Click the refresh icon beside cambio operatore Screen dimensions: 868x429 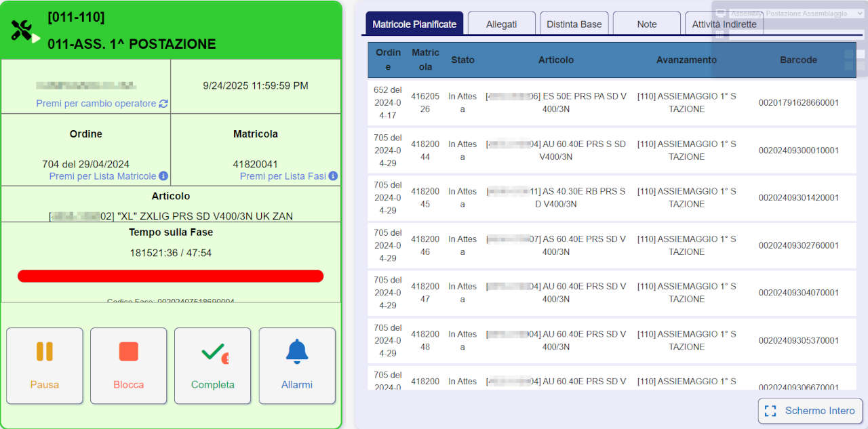[163, 104]
